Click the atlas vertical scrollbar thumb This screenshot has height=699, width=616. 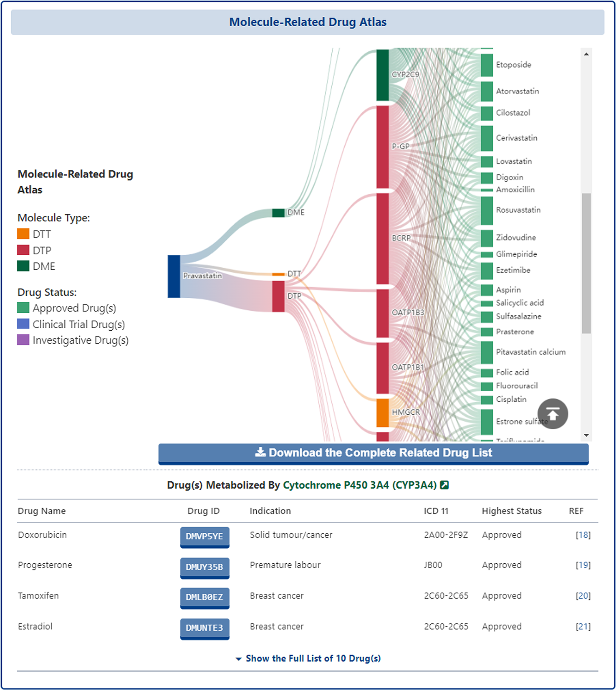coord(586,263)
